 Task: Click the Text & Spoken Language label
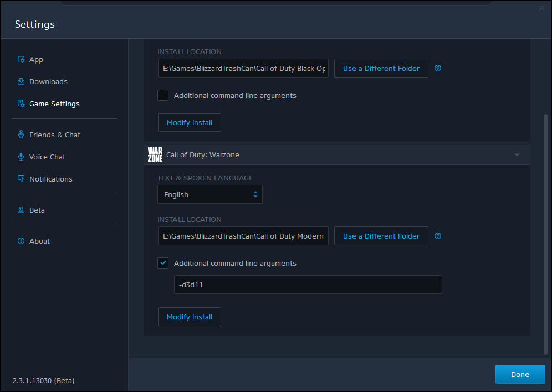205,178
